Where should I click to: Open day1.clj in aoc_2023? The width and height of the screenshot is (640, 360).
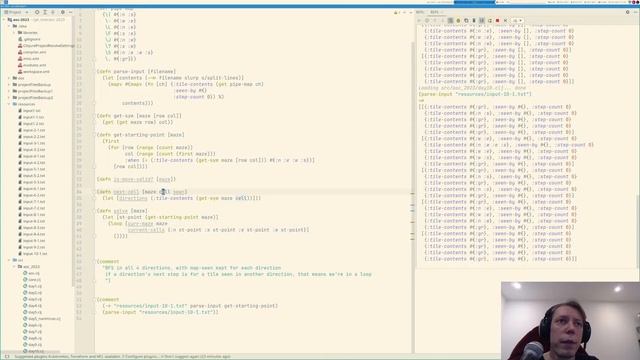[x=32, y=286]
